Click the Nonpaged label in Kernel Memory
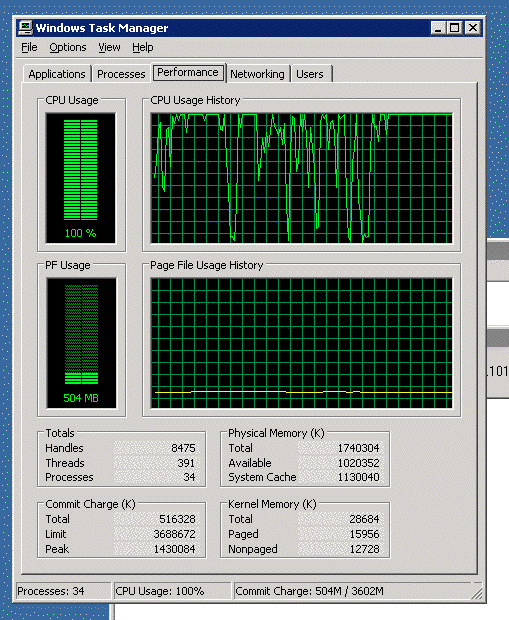This screenshot has width=509, height=620. point(253,549)
